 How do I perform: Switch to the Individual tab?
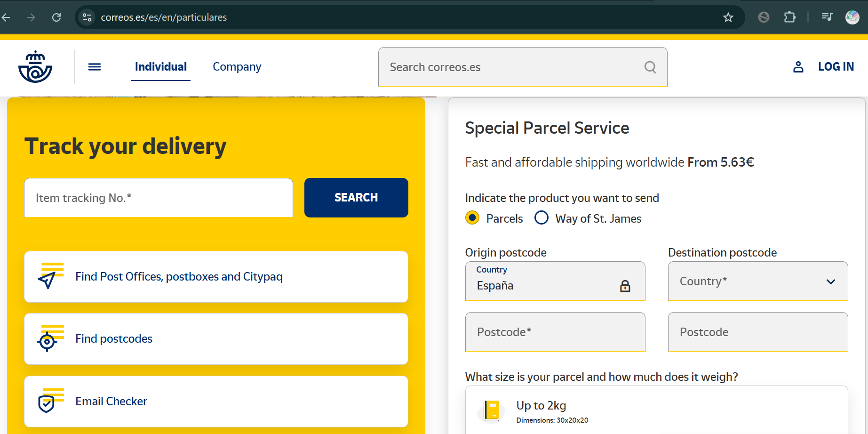161,67
